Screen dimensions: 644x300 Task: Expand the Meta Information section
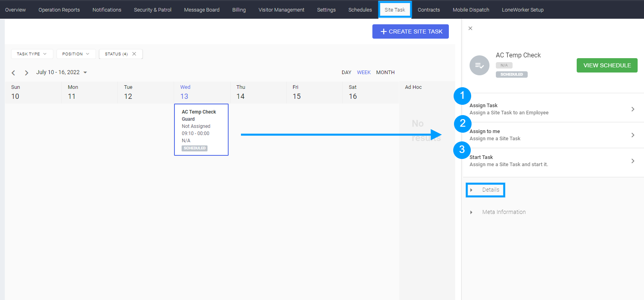(x=498, y=212)
